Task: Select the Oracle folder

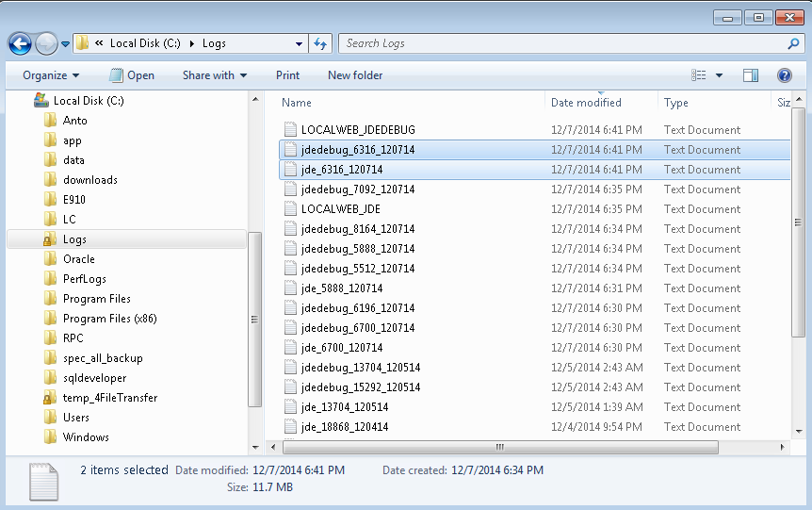Action: coord(79,259)
